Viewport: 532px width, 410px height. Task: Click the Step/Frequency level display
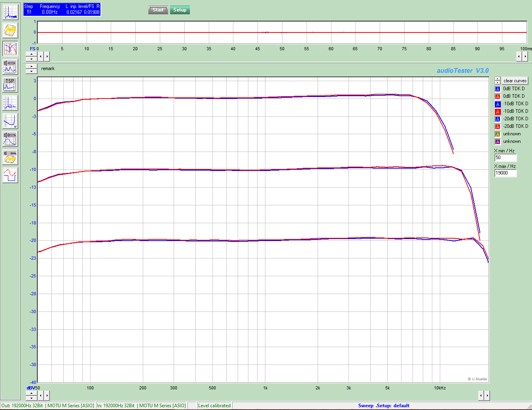pos(62,9)
